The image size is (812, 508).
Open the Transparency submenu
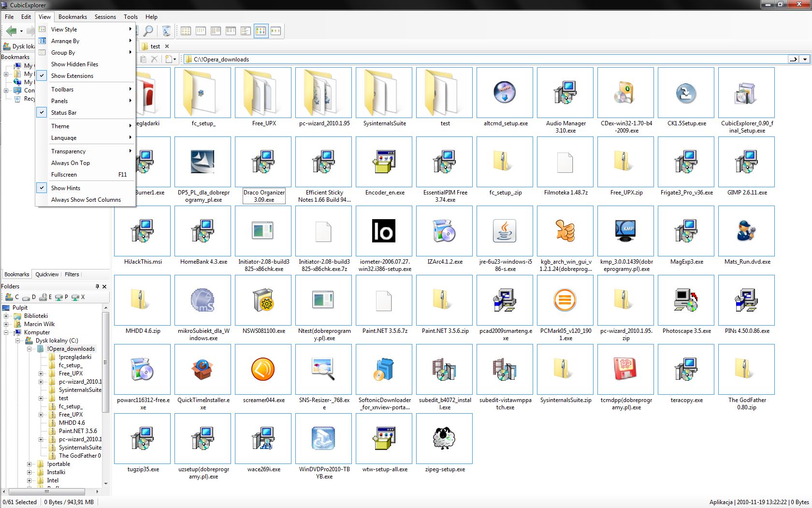(85, 151)
